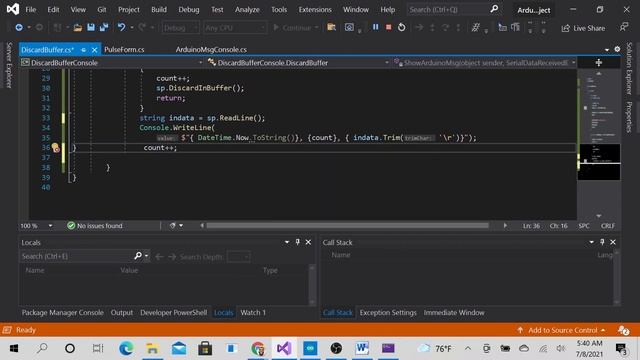
Task: Save the current file with the disk icon
Action: 91,27
